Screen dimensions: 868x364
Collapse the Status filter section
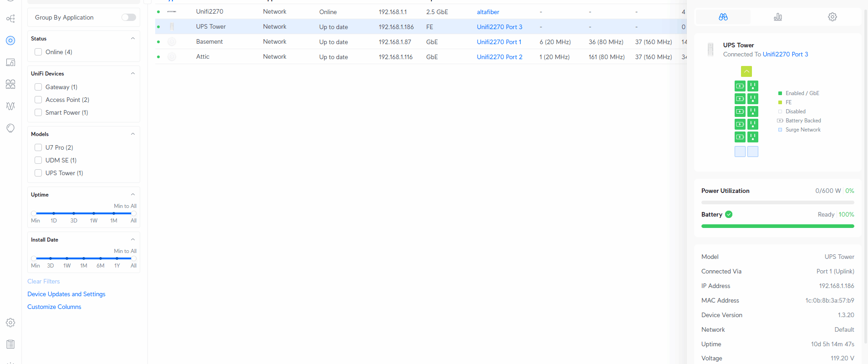[132, 39]
